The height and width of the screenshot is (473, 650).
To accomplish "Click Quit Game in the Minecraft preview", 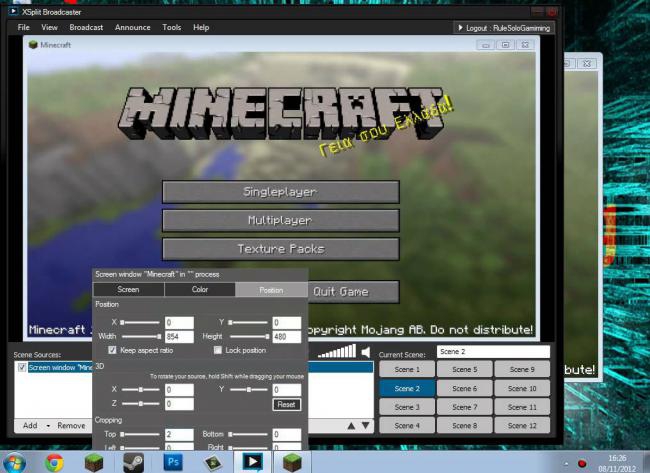I will (353, 291).
